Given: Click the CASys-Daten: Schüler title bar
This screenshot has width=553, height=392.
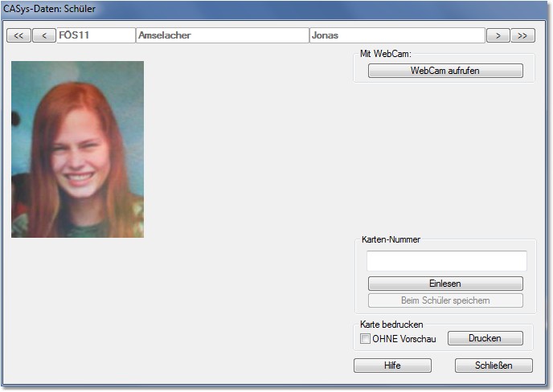Looking at the screenshot, I should (241, 10).
